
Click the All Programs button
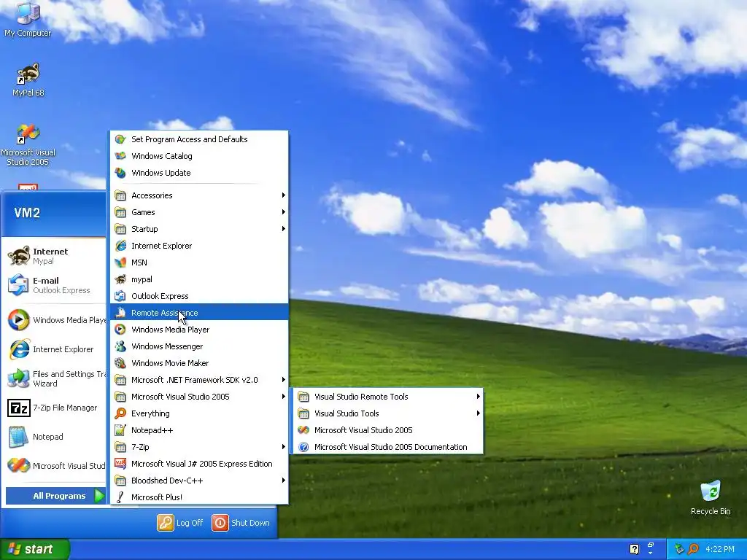[55, 496]
